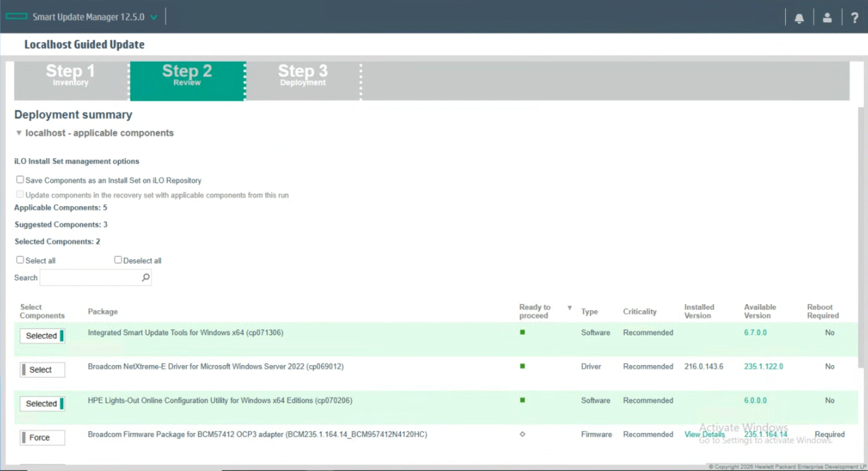
Task: Click the Type column header
Action: coord(590,312)
